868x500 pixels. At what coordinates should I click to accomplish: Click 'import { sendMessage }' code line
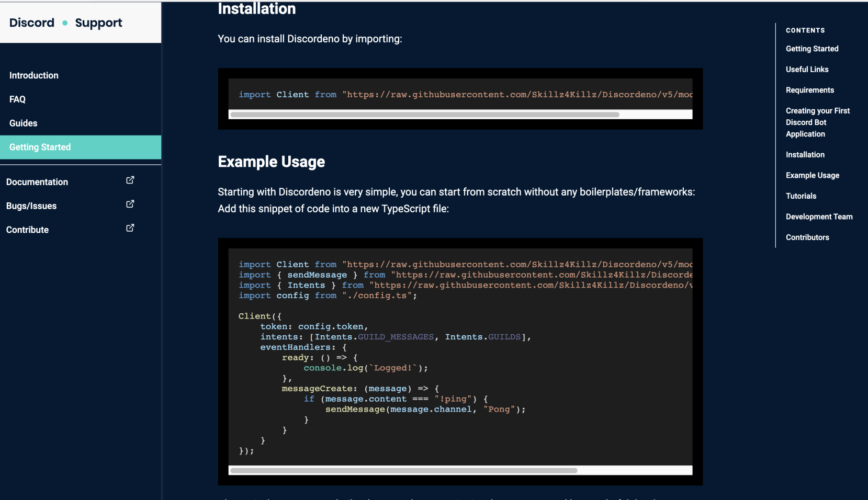coord(466,275)
